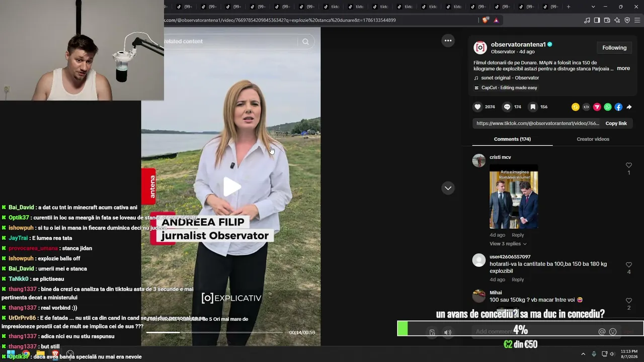Like user42606557097's comment
The width and height of the screenshot is (644, 362).
628,265
